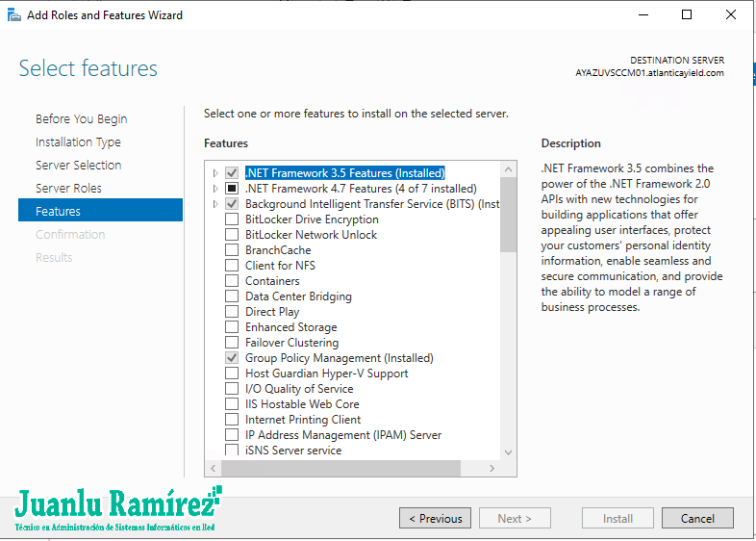Enable the BitLocker Drive Encryption checkbox
The height and width of the screenshot is (541, 756).
pos(232,219)
